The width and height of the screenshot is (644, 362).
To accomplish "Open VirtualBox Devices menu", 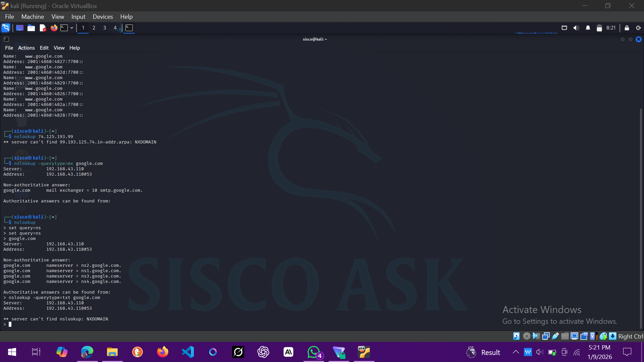I will [x=103, y=17].
